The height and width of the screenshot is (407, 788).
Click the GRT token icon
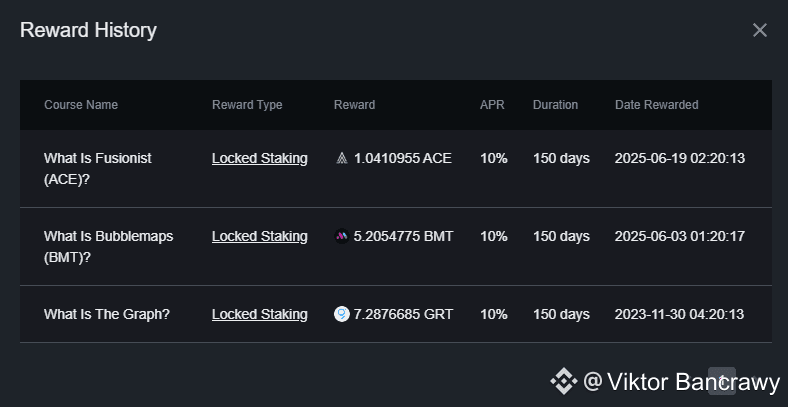click(x=342, y=314)
